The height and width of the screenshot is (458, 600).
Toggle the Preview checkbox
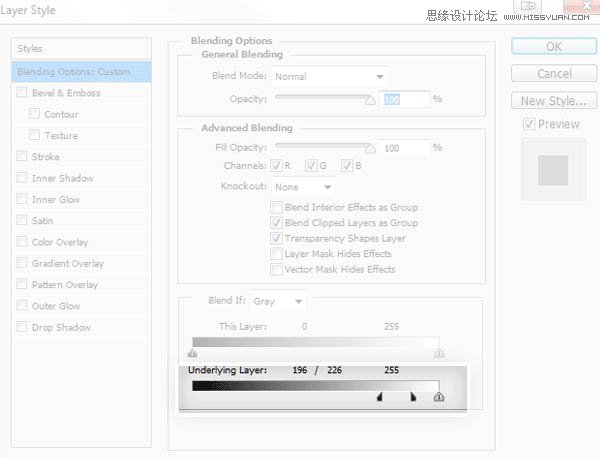coord(529,124)
